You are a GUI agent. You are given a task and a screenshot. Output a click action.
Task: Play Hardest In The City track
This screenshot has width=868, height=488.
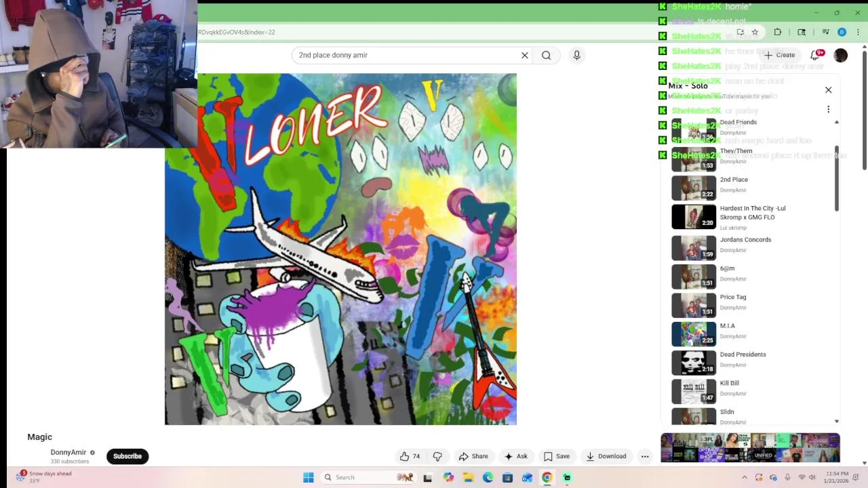tap(749, 217)
